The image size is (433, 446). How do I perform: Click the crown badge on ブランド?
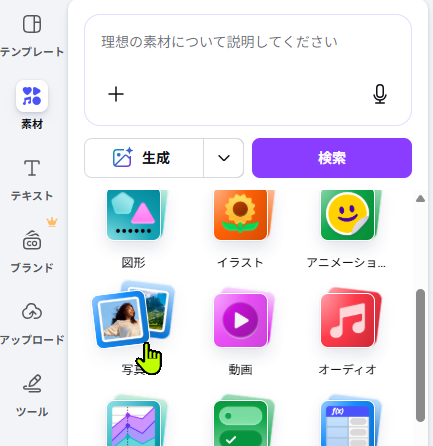(x=52, y=222)
